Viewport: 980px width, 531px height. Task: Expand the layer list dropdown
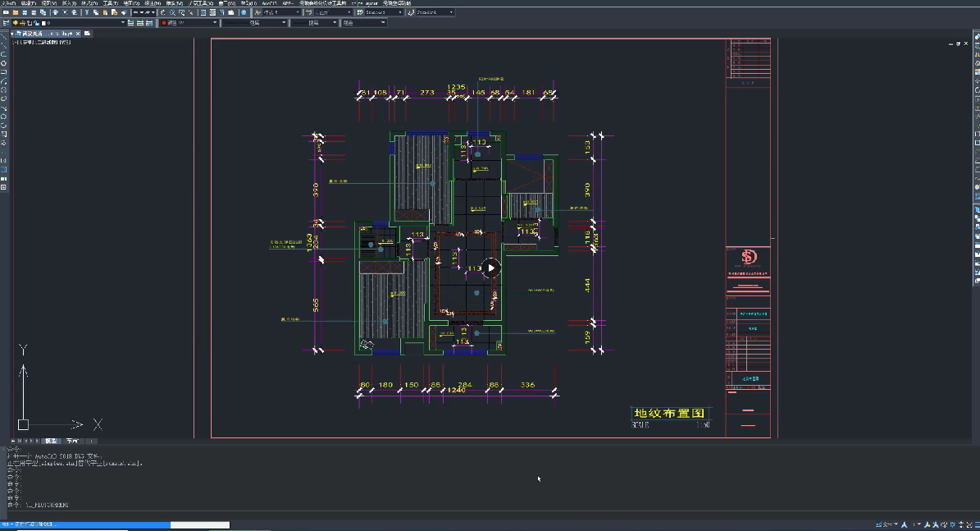tap(123, 23)
